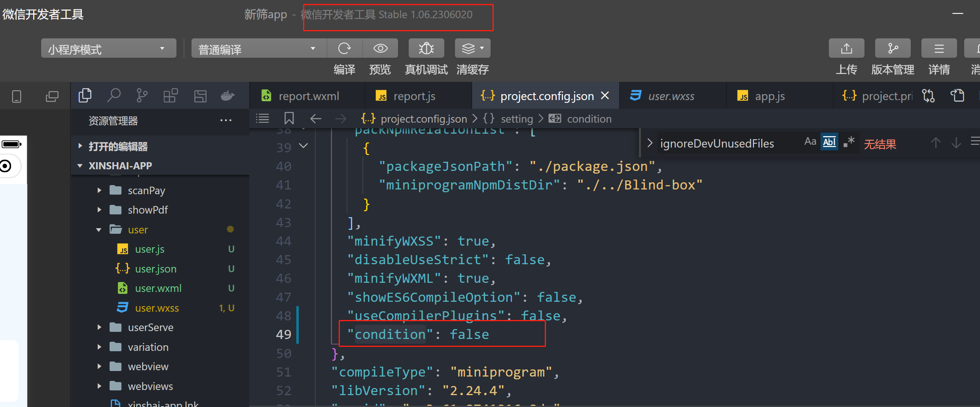Open the explorer files icon

(85, 96)
